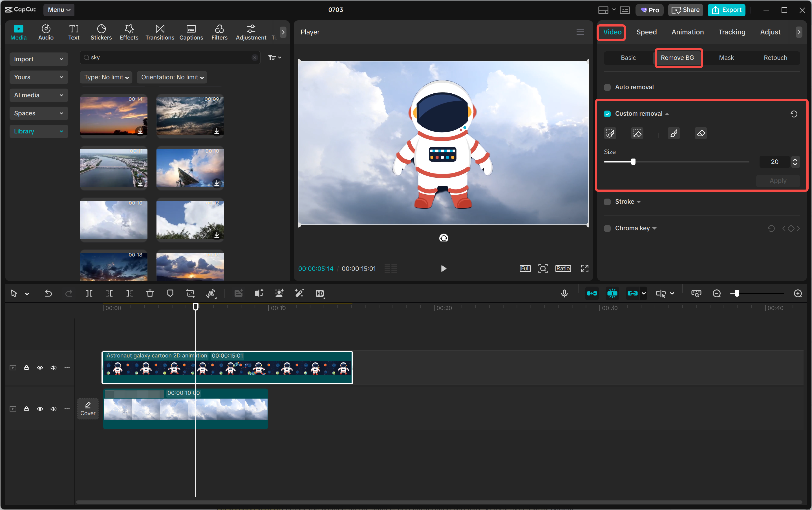Open the Type: No limit filter dropdown
812x510 pixels.
[x=106, y=77]
